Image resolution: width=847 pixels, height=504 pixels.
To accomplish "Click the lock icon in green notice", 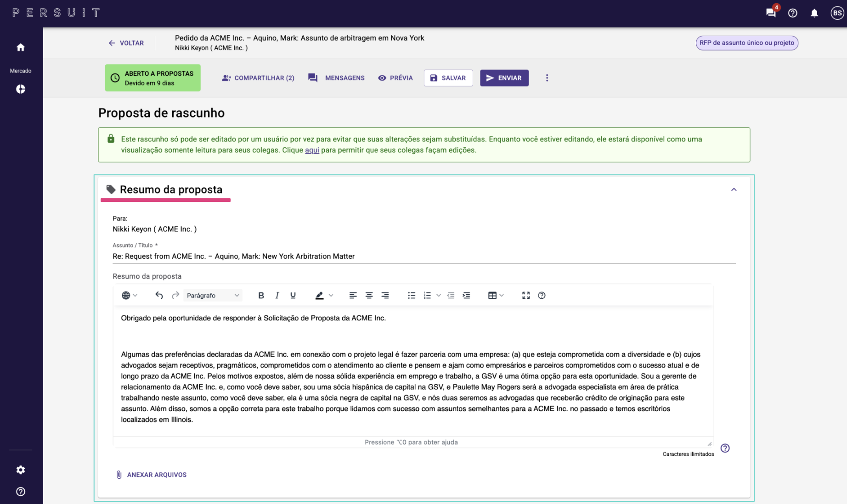I will tap(111, 139).
